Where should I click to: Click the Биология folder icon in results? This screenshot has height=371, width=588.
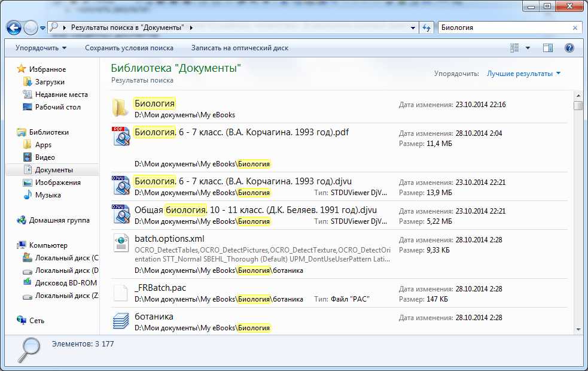[x=120, y=108]
